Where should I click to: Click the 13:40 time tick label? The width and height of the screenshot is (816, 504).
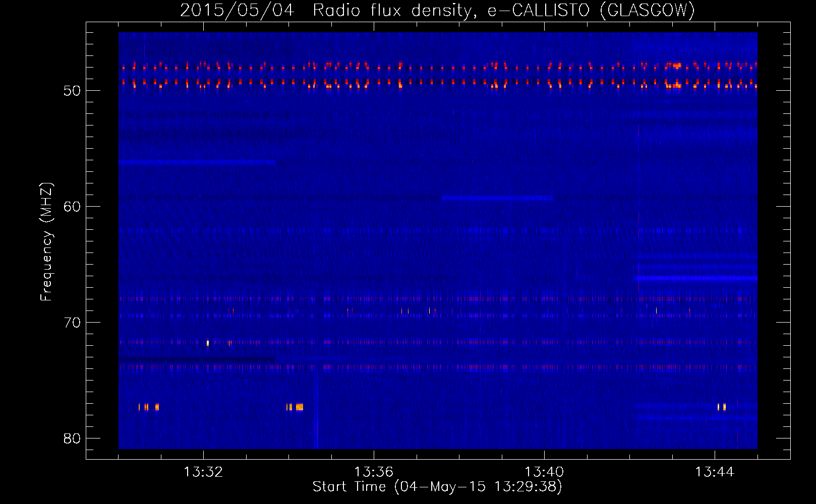(x=544, y=472)
